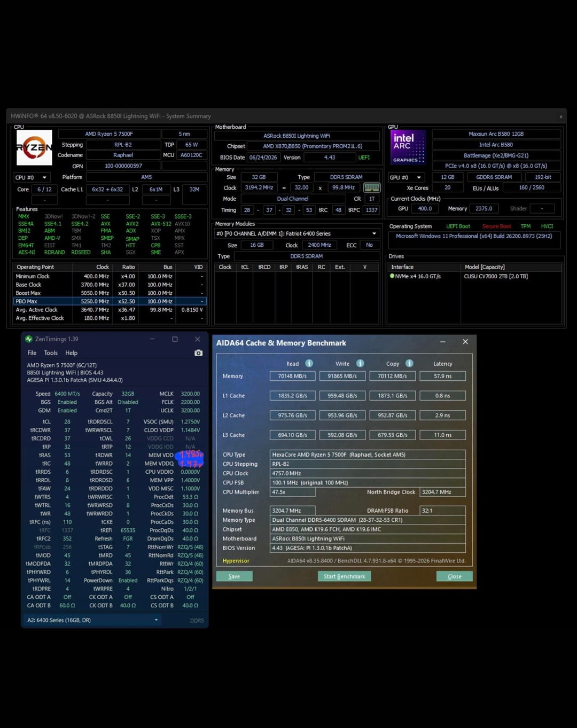Image resolution: width=577 pixels, height=728 pixels.
Task: Select the Base Clock row
Action: pos(110,285)
